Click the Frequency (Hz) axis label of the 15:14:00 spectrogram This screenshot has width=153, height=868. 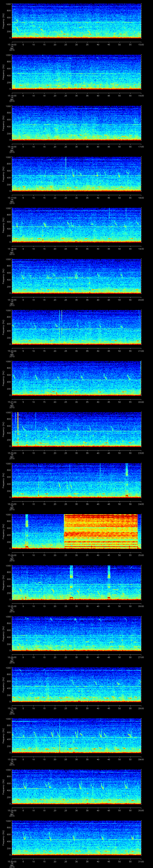[3, 21]
